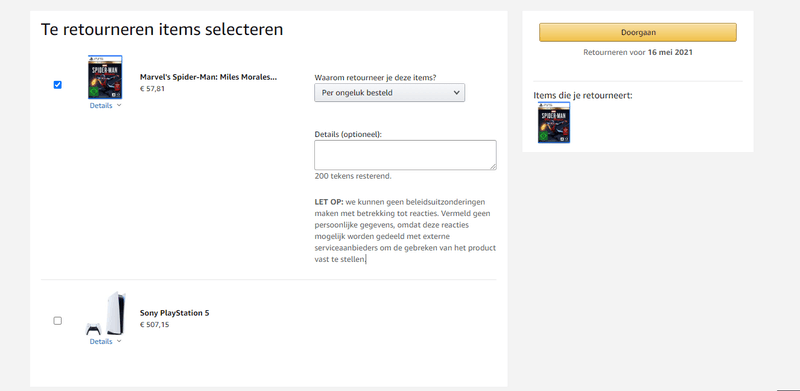Click the 'Marvel's Spider-Man: Miles Morales...' title
This screenshot has width=800, height=391.
point(209,78)
